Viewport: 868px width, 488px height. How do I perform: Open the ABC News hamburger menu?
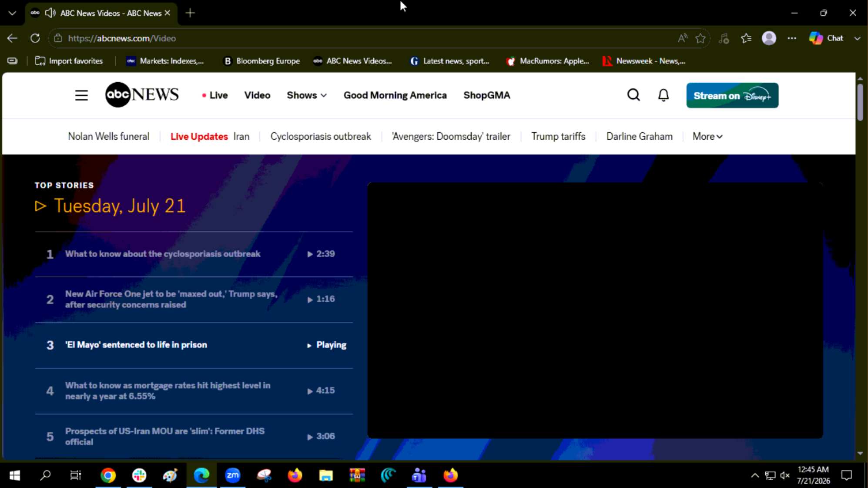tap(81, 95)
